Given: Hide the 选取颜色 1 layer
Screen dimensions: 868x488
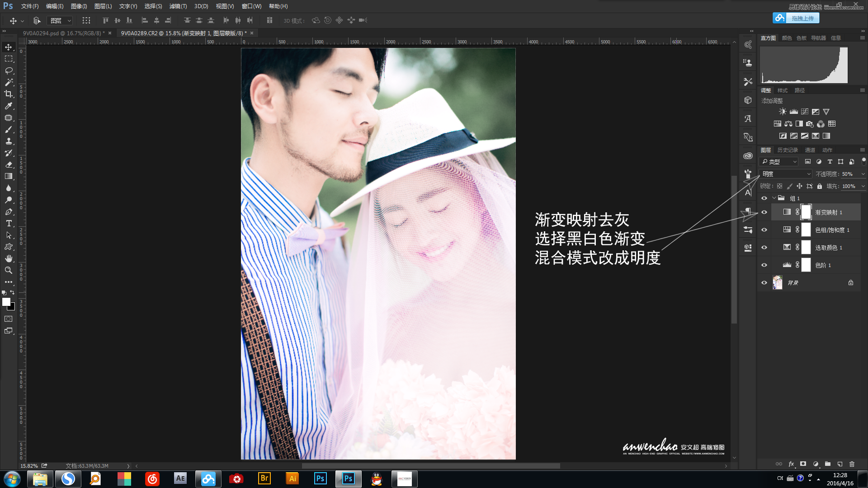Looking at the screenshot, I should tap(764, 248).
